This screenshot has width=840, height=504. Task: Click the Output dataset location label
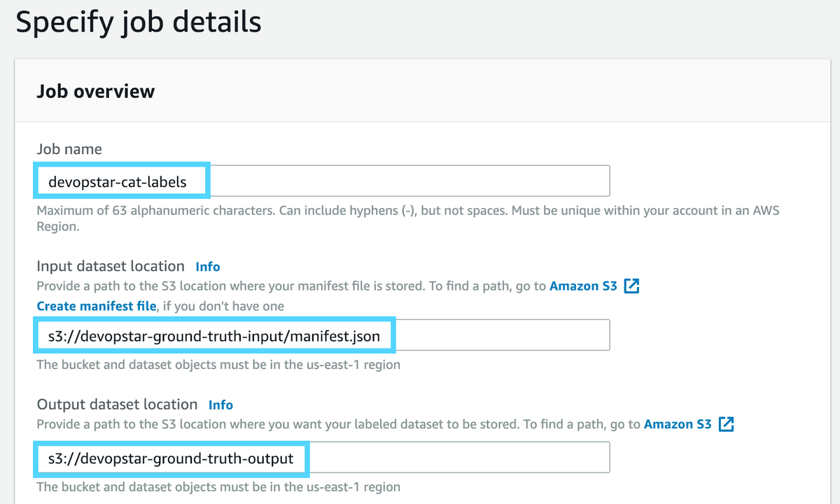(x=117, y=405)
